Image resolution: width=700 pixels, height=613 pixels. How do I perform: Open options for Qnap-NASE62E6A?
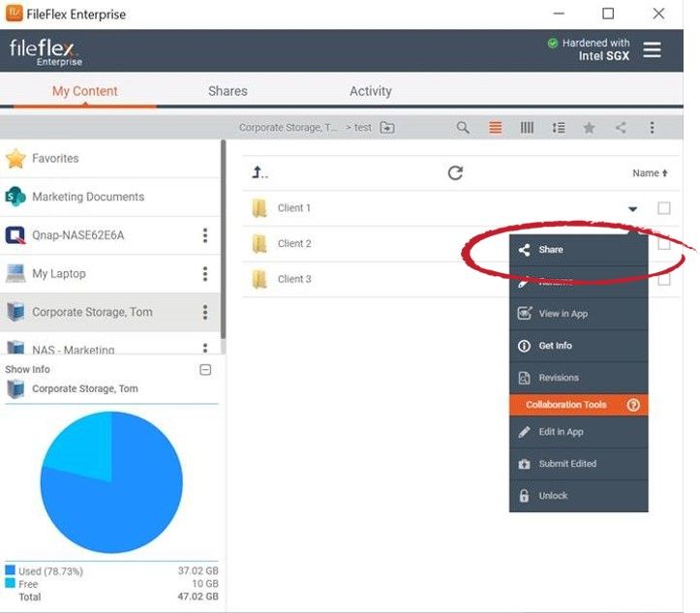[205, 235]
